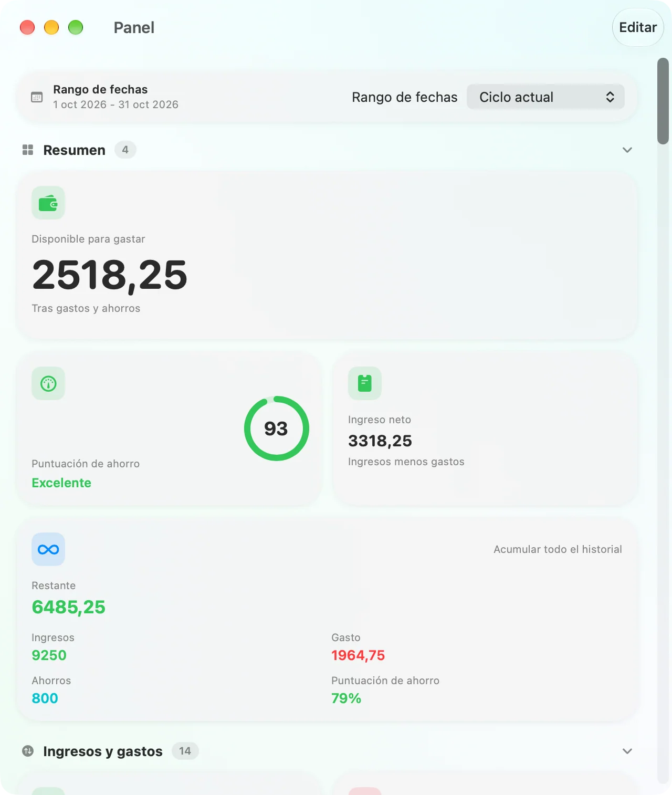The height and width of the screenshot is (795, 672).
Task: Click the green maximize window button
Action: point(76,27)
